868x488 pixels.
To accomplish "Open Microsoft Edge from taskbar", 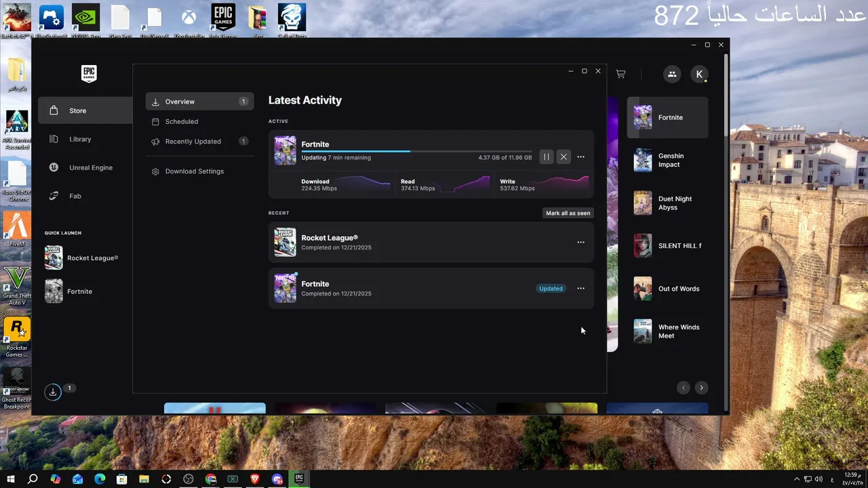I will (x=100, y=479).
